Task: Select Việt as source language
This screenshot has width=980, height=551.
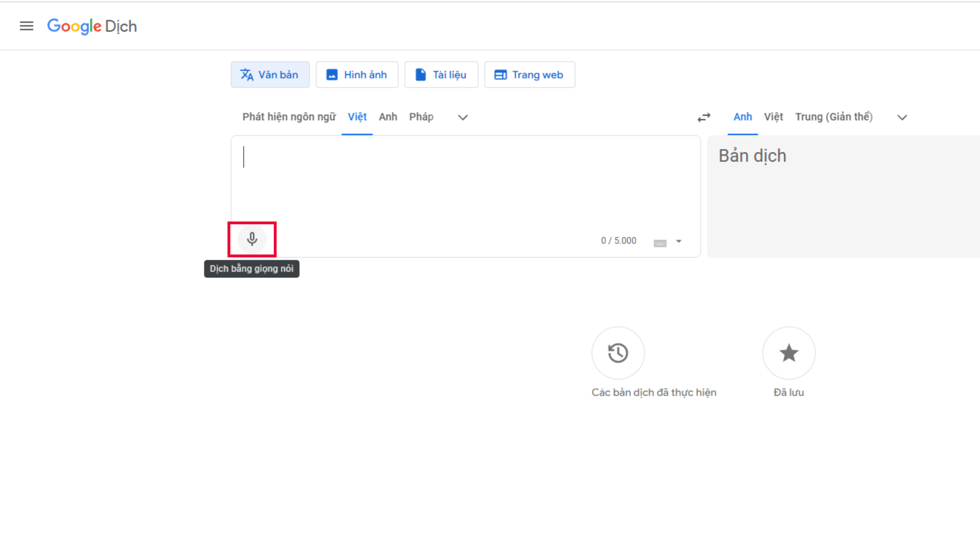Action: coord(357,117)
